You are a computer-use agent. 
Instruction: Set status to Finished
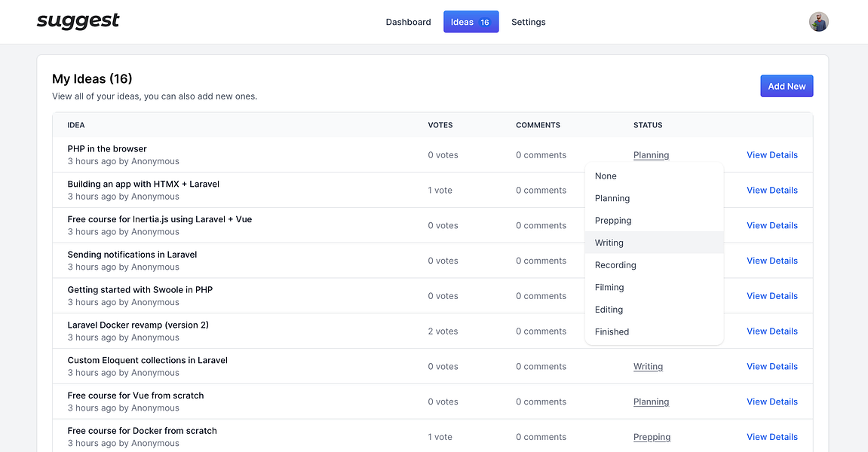pos(612,331)
